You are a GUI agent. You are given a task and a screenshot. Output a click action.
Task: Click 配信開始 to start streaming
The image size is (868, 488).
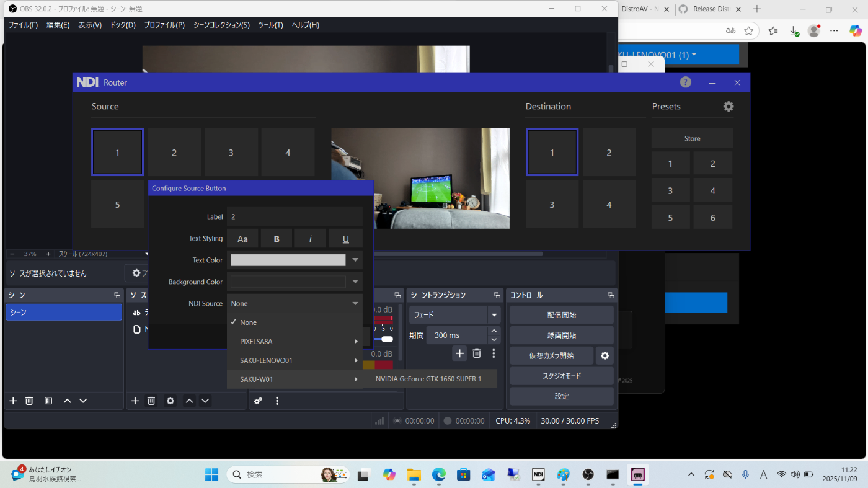coord(562,315)
